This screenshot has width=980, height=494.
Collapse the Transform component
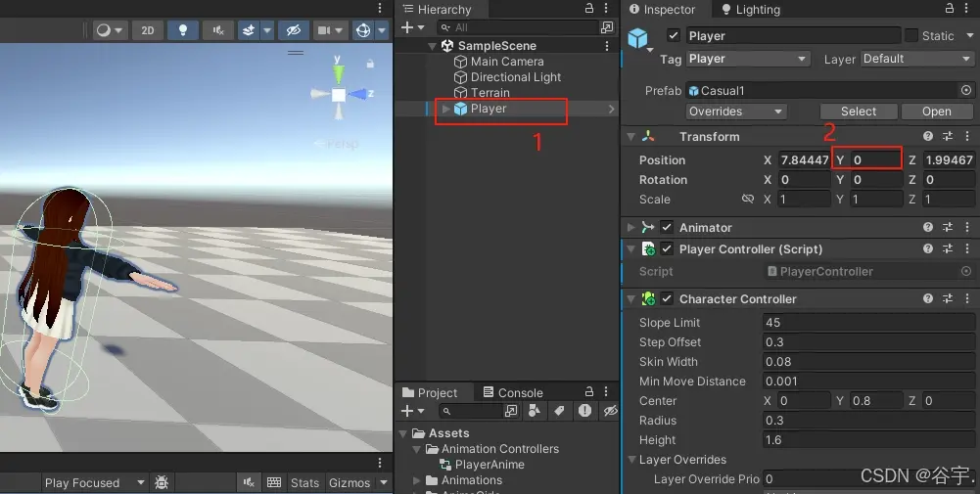(631, 137)
